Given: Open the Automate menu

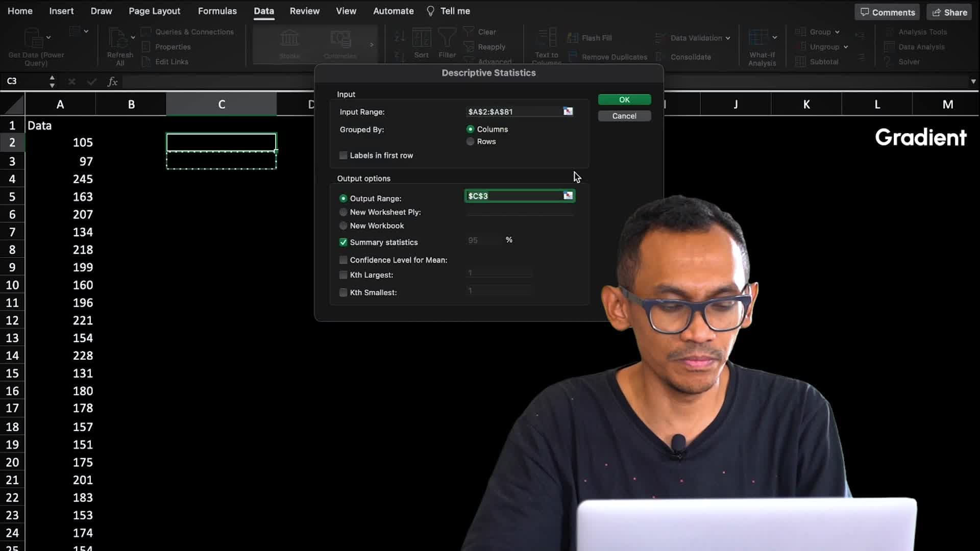Looking at the screenshot, I should point(393,11).
